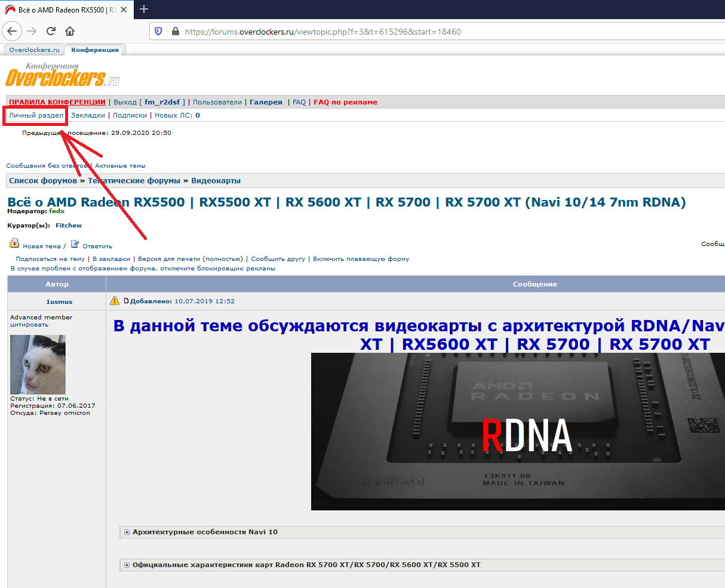Add topic В закладки
This screenshot has height=588, width=725.
coord(111,259)
